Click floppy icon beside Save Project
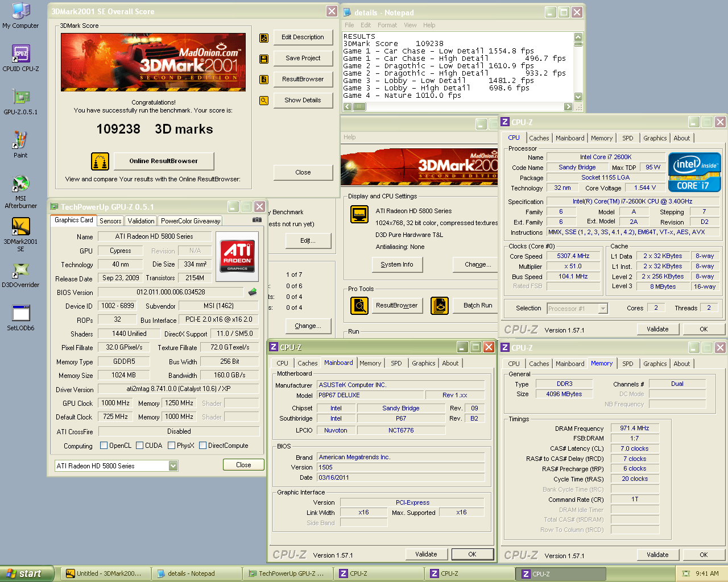This screenshot has width=728, height=582. 264,59
